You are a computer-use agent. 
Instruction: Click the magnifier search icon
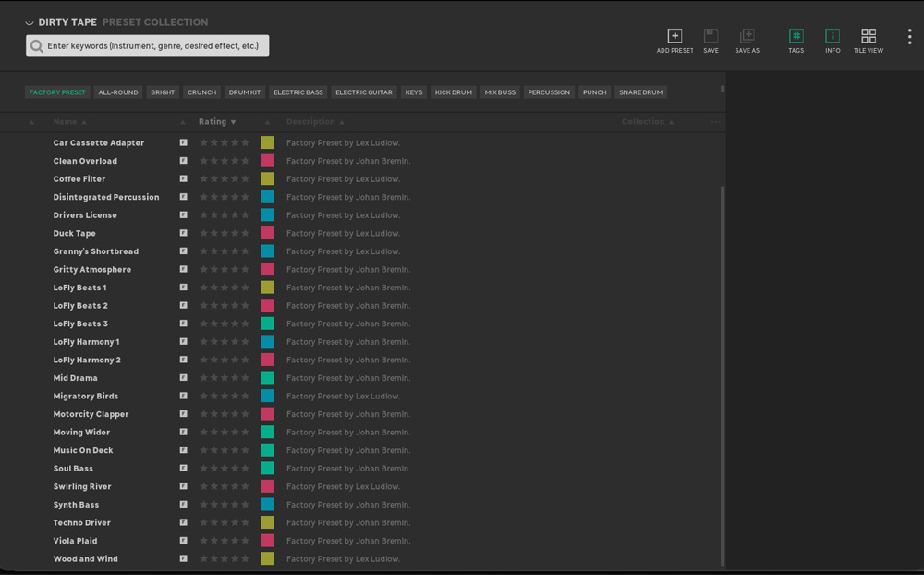pos(37,46)
